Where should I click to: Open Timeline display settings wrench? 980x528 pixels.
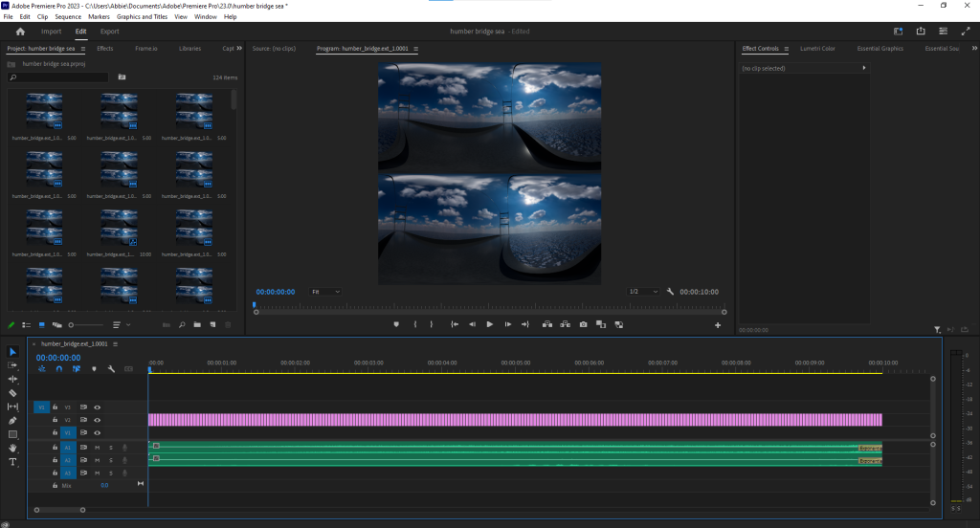coord(111,368)
